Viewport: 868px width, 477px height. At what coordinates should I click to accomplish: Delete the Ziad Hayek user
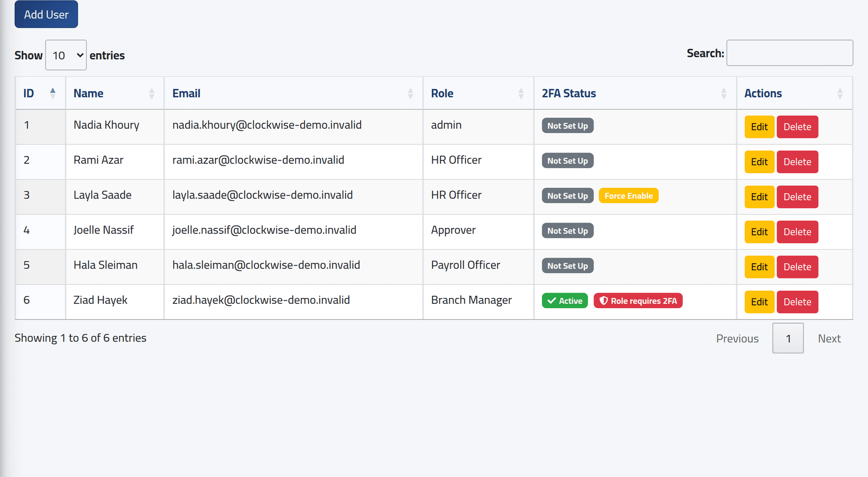pyautogui.click(x=797, y=302)
